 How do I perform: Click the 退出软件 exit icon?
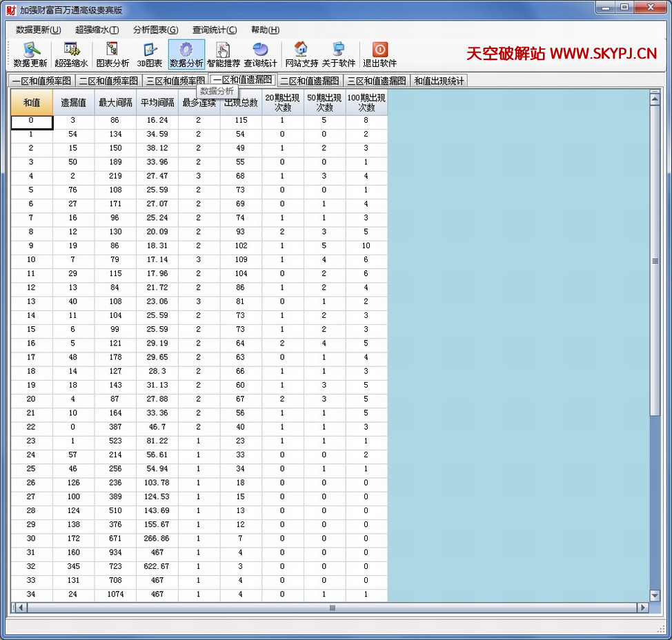pyautogui.click(x=380, y=54)
